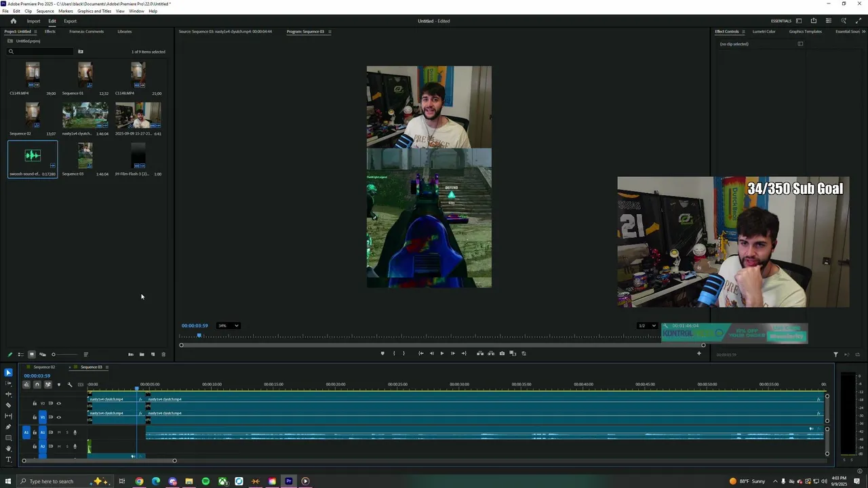Click the New Item icon in Project panel
This screenshot has height=488, width=868.
(153, 354)
